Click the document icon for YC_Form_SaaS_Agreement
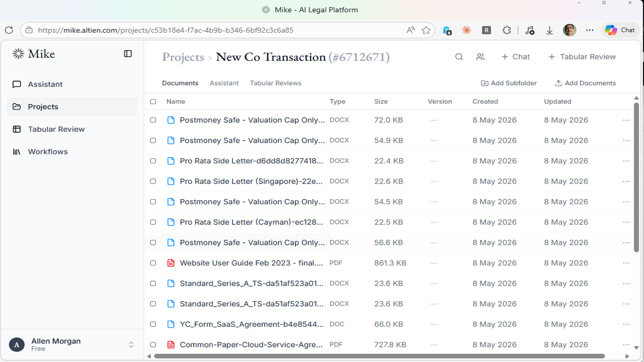The image size is (644, 362). [x=171, y=324]
